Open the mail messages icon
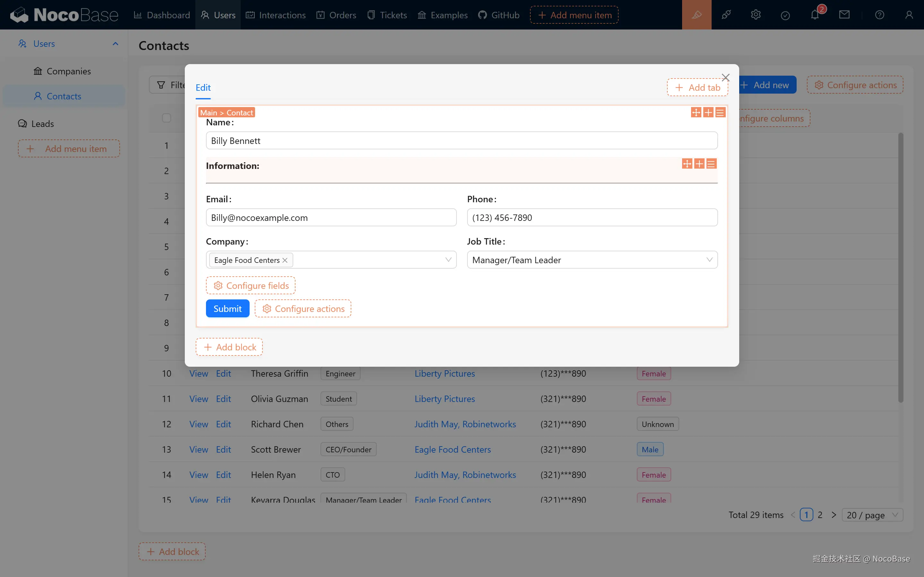924x577 pixels. click(x=844, y=15)
